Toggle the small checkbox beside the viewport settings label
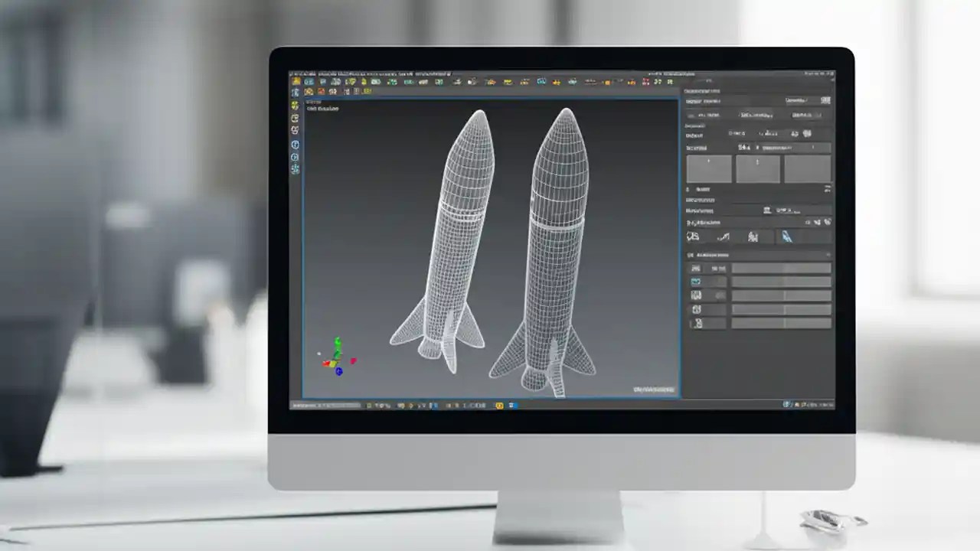The width and height of the screenshot is (980, 551). click(x=690, y=115)
